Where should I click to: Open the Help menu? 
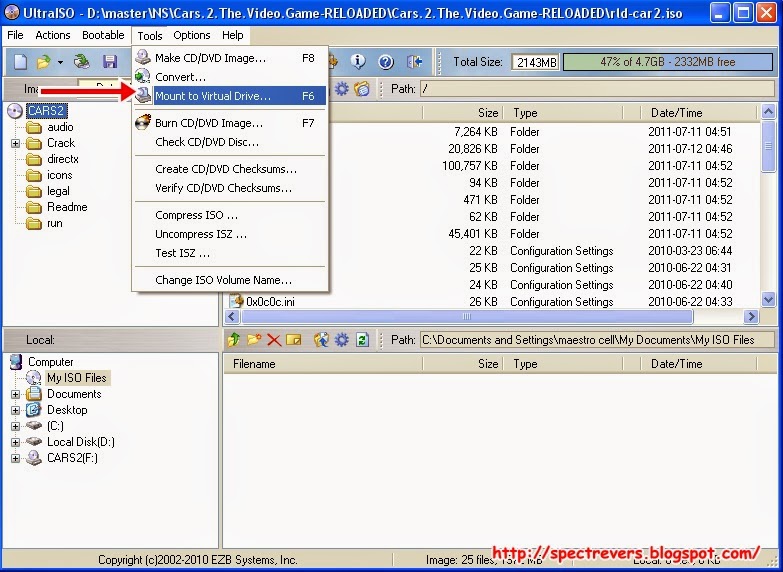(233, 35)
